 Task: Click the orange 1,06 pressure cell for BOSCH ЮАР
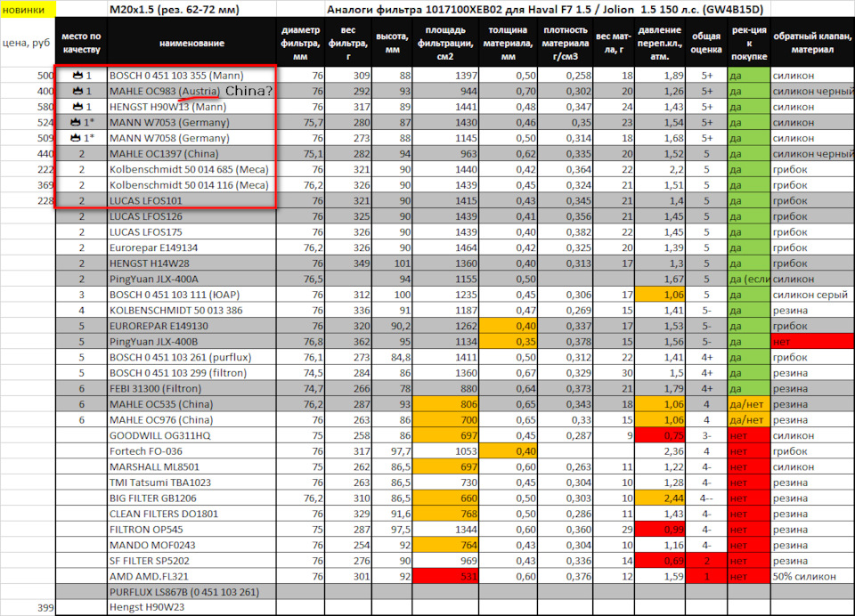659,295
